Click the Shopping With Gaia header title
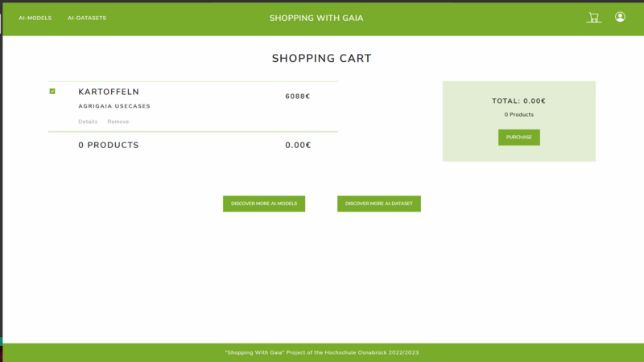This screenshot has height=362, width=644. click(316, 18)
